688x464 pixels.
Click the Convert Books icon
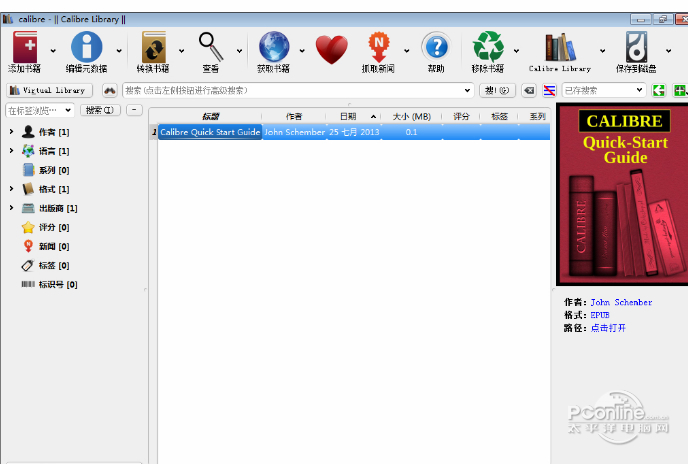pos(154,46)
